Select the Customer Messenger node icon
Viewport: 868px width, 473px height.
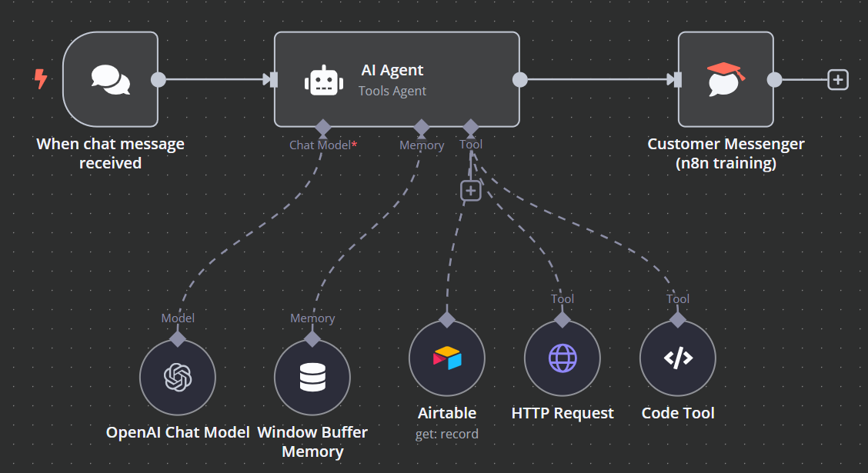pyautogui.click(x=725, y=79)
